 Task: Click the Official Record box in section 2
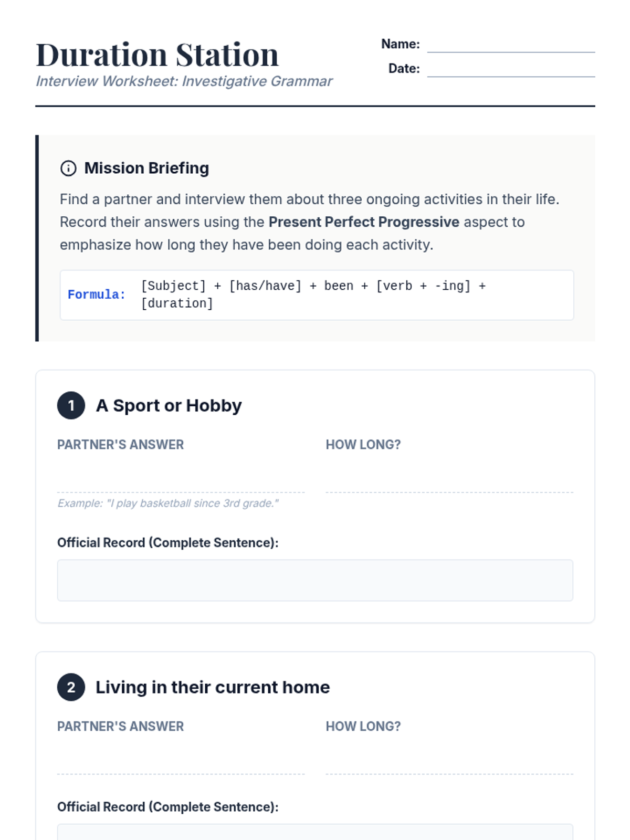[x=315, y=832]
